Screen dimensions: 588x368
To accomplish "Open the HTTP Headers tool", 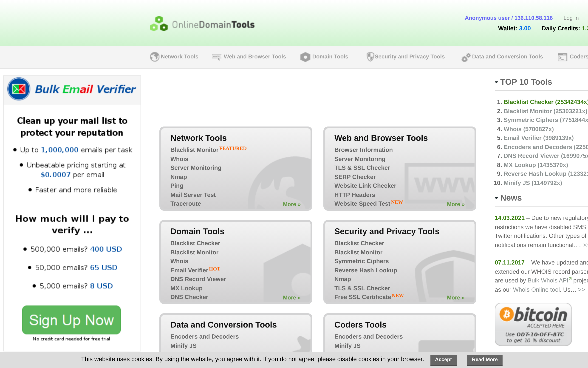I will click(x=354, y=195).
